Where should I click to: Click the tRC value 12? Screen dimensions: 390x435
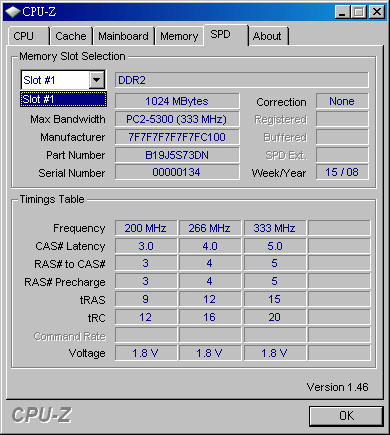click(x=146, y=317)
